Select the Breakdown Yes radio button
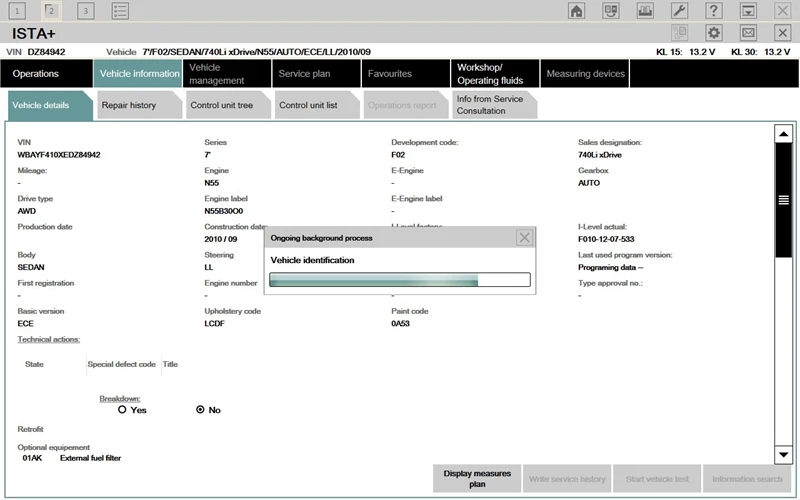The image size is (800, 500). [x=122, y=409]
